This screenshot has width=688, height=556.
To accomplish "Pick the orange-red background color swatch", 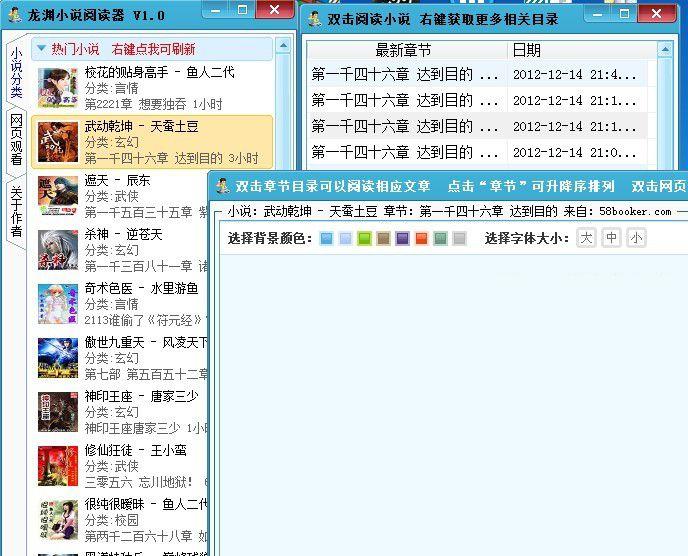I will coord(421,238).
